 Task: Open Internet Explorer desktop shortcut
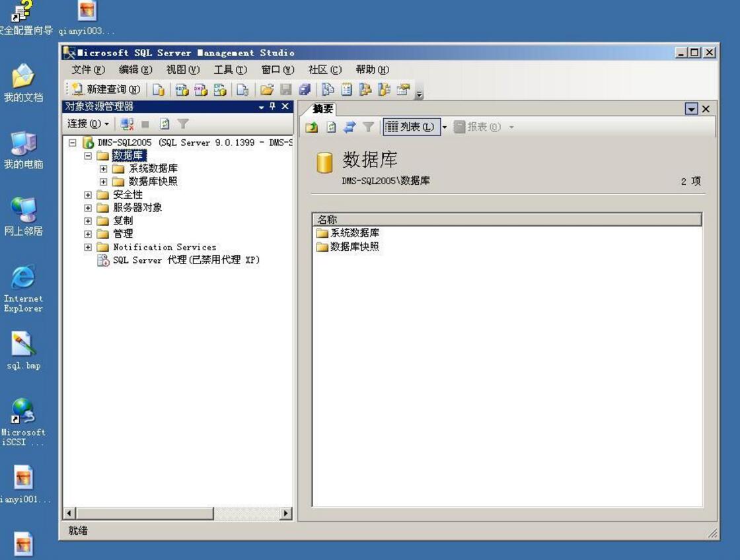[x=23, y=289]
